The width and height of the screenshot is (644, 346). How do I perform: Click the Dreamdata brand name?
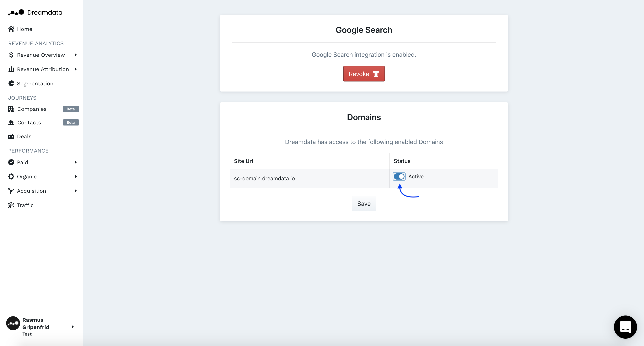click(45, 12)
